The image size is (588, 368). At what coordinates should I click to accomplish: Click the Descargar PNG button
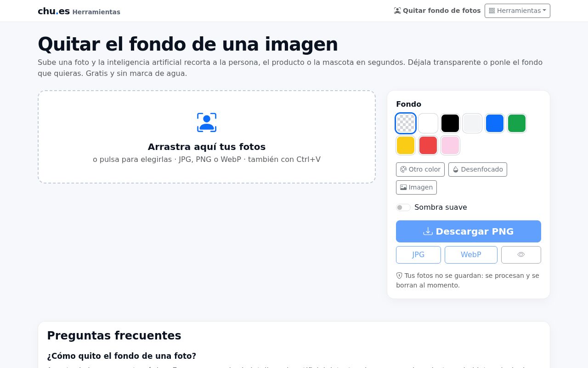pos(469,231)
